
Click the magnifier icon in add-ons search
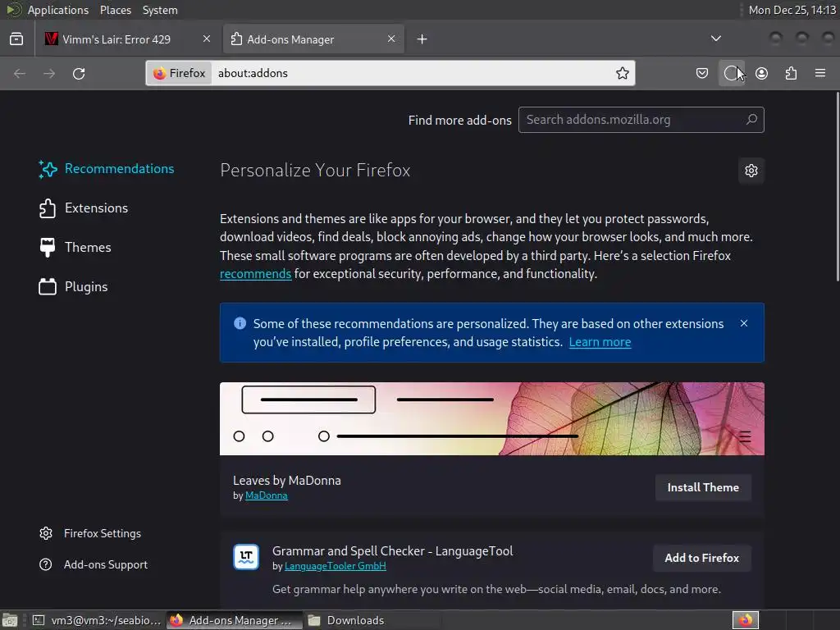pos(751,120)
